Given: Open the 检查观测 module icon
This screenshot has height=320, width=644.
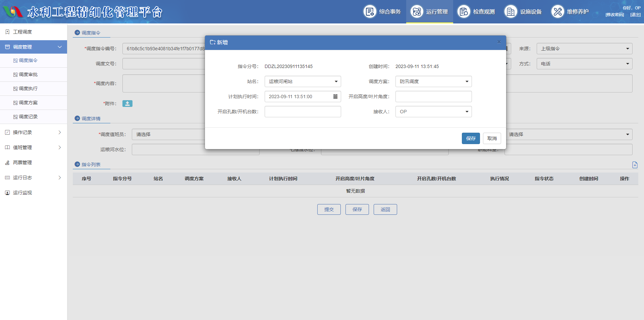Looking at the screenshot, I should pos(464,12).
